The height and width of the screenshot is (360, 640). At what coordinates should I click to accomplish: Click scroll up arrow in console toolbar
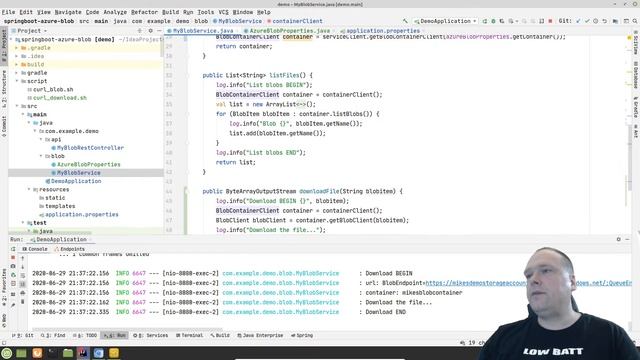(23, 258)
